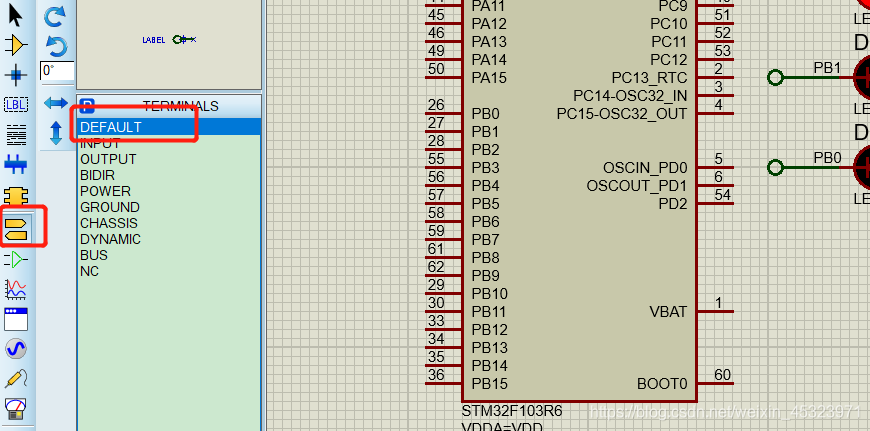Click the PB15 pin label
Screen dimensions: 870x431
(489, 384)
